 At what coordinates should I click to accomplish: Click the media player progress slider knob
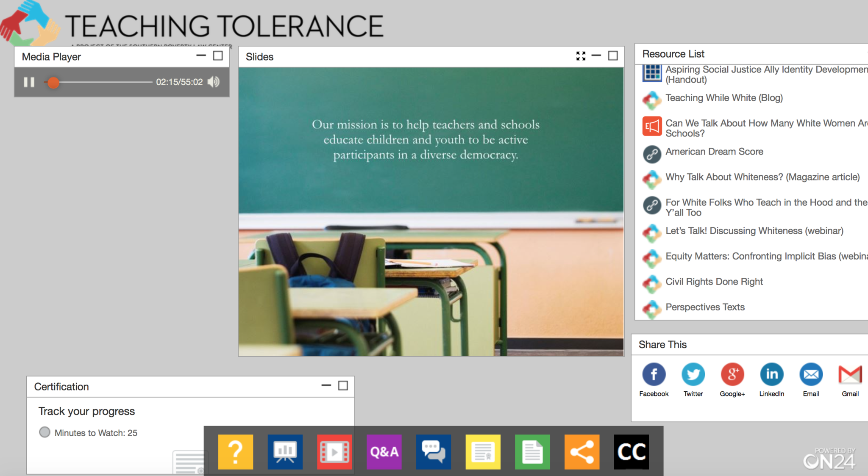pyautogui.click(x=53, y=83)
